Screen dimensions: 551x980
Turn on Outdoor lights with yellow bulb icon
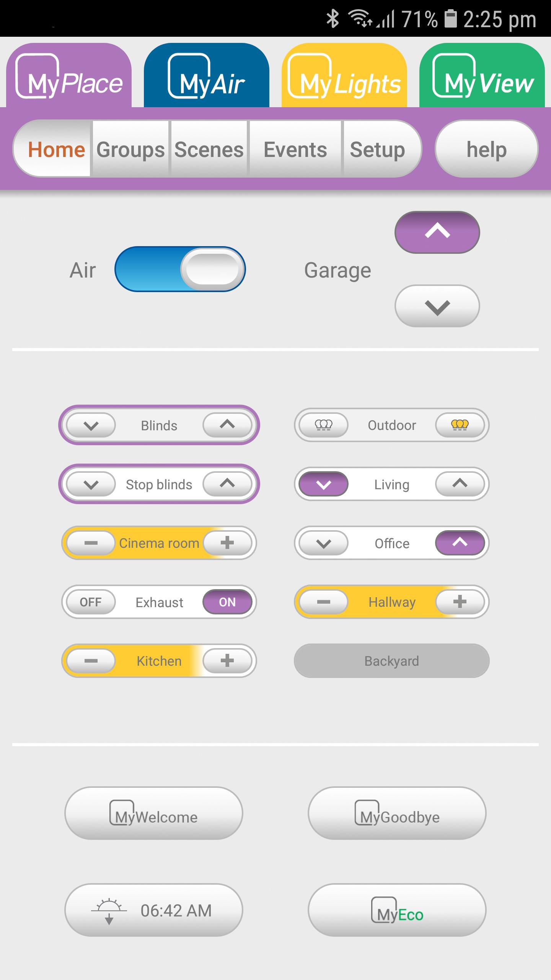tap(460, 425)
